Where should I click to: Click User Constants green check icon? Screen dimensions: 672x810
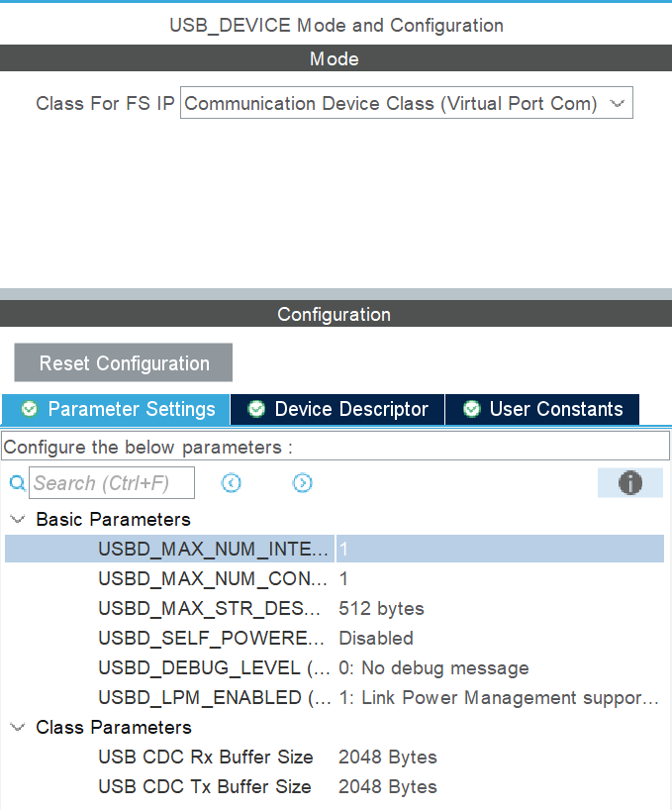pyautogui.click(x=472, y=410)
